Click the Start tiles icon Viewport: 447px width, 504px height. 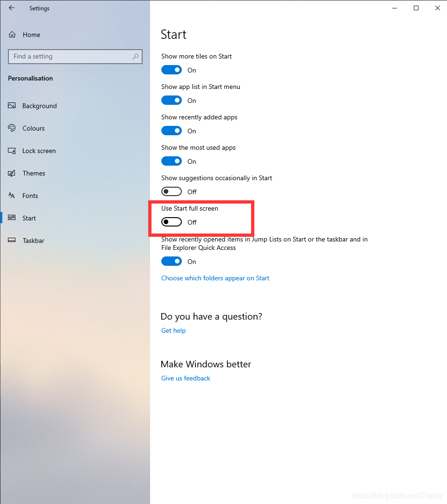coord(12,218)
